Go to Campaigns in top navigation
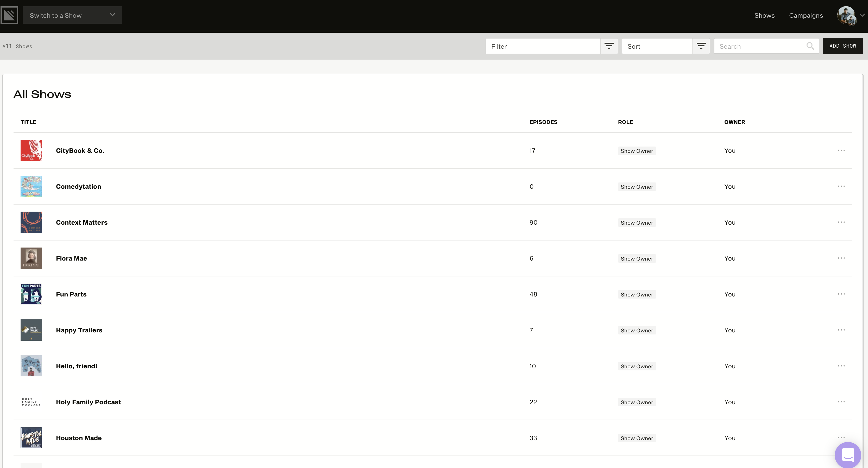The image size is (868, 468). [x=806, y=16]
